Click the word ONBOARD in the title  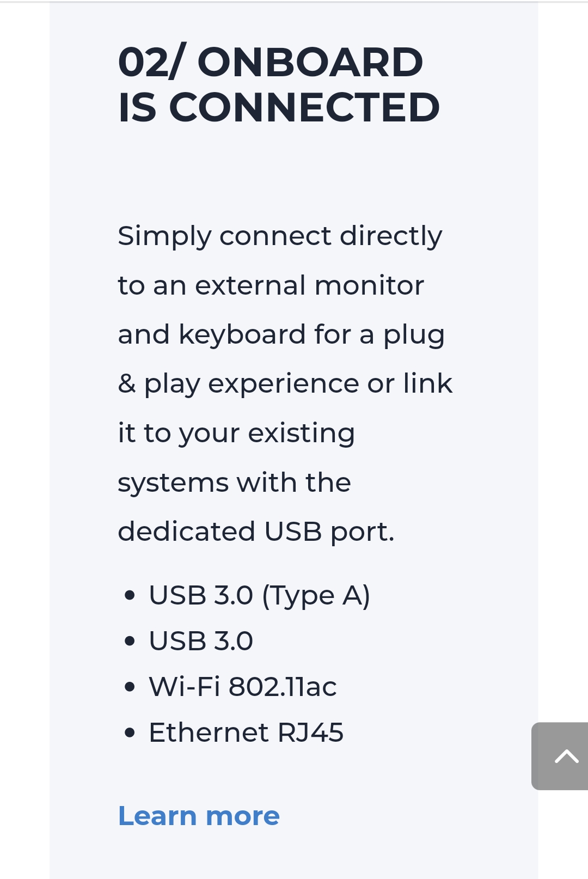[310, 62]
